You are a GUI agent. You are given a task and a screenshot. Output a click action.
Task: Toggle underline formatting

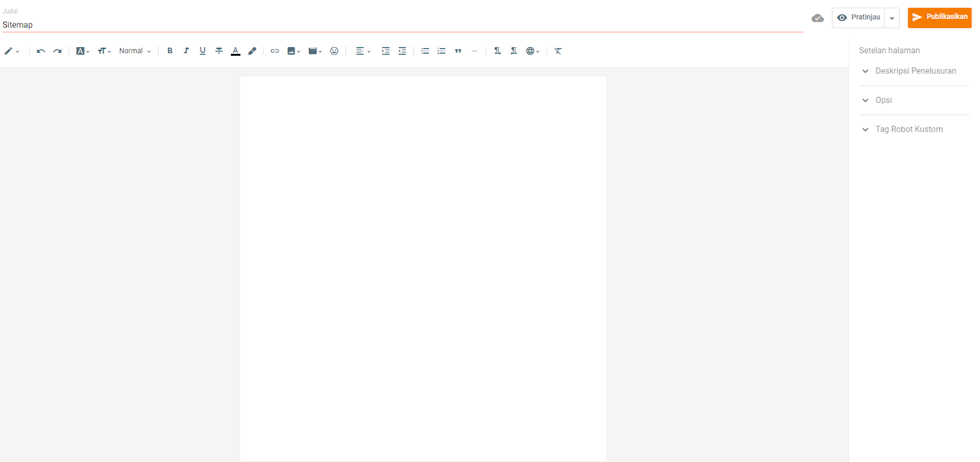tap(203, 51)
